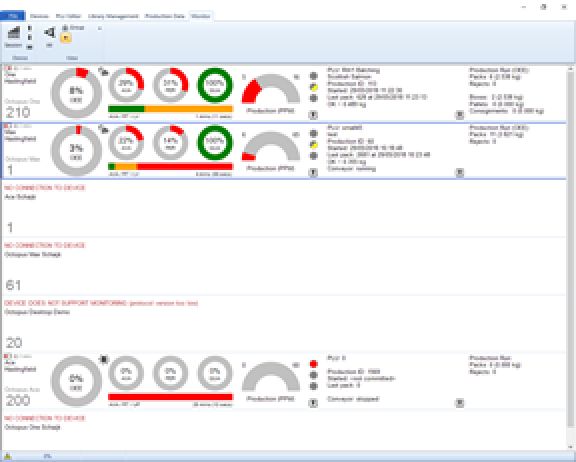This screenshot has width=576, height=462.
Task: Open the Session icon in the ribbon
Action: point(13,37)
